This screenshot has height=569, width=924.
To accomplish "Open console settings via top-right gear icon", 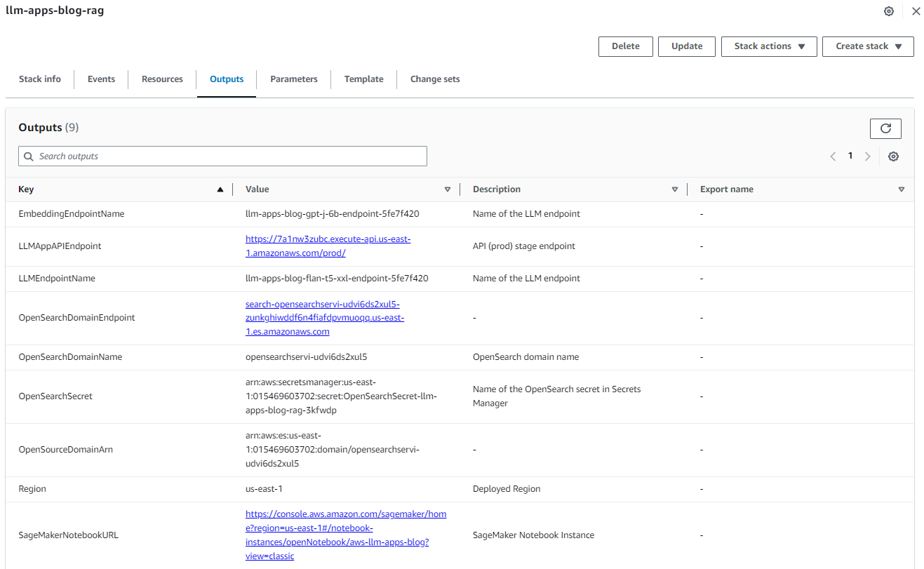I will point(889,11).
